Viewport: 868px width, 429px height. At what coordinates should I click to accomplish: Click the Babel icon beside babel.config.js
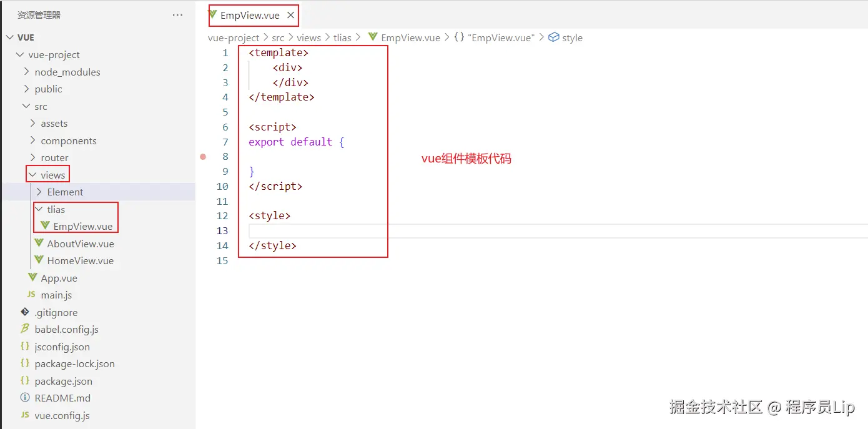(x=25, y=328)
